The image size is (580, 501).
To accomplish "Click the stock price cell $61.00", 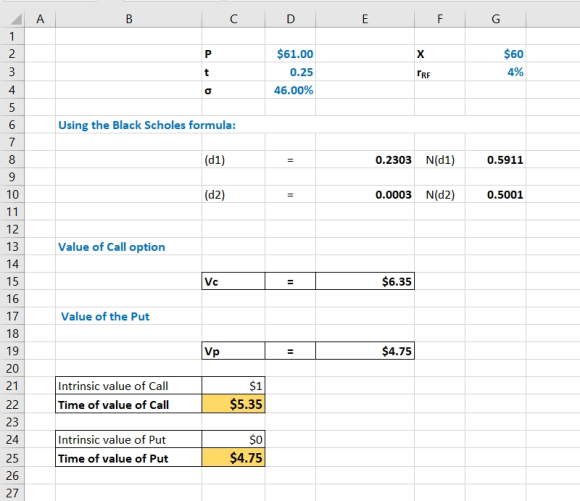I will click(290, 54).
